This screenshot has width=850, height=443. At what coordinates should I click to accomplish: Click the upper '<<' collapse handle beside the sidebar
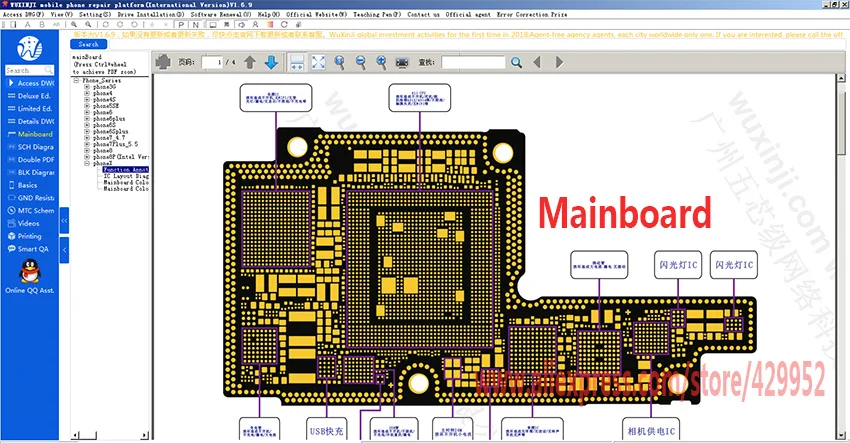[64, 221]
